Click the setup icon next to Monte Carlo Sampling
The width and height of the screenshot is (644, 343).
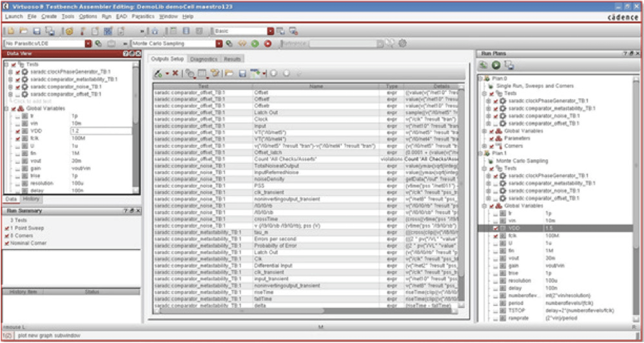[x=229, y=44]
